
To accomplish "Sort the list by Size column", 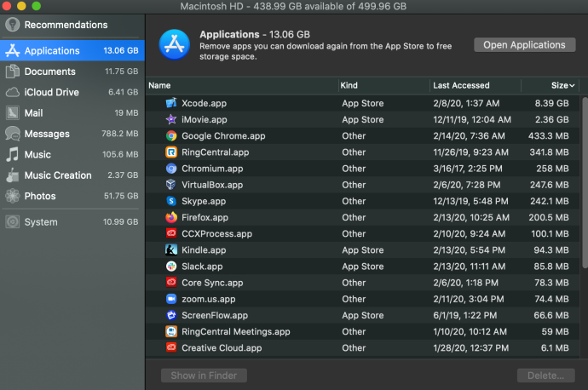I will 551,85.
